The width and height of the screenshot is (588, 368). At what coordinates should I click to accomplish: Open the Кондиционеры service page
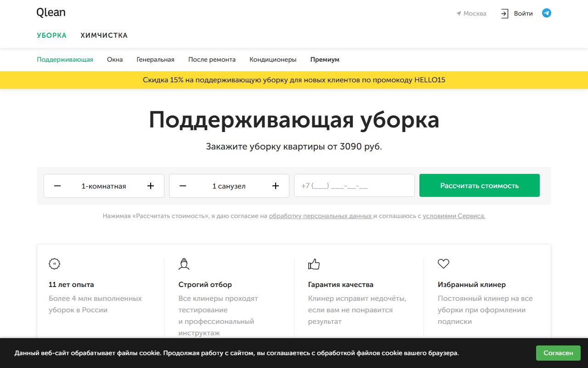(273, 60)
